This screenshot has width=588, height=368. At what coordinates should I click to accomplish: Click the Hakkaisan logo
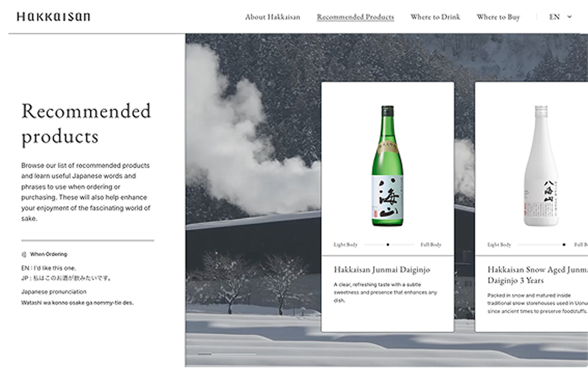tap(53, 16)
